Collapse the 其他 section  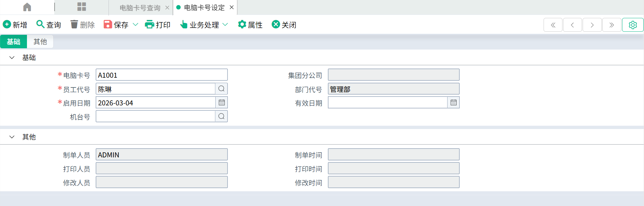(12, 137)
